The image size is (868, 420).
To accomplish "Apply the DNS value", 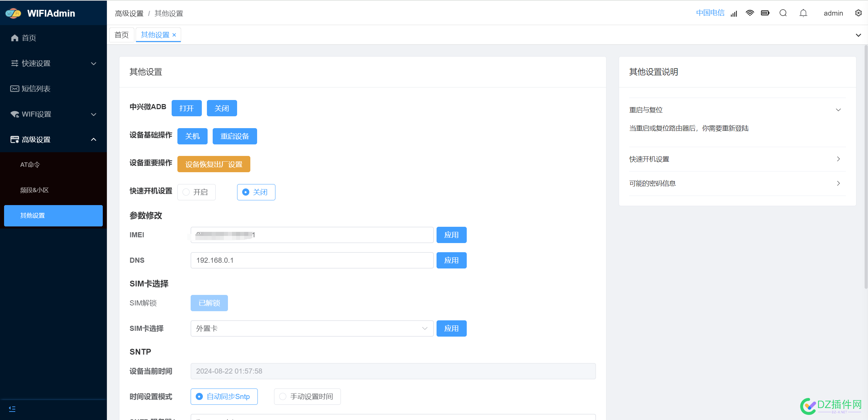I will (451, 260).
